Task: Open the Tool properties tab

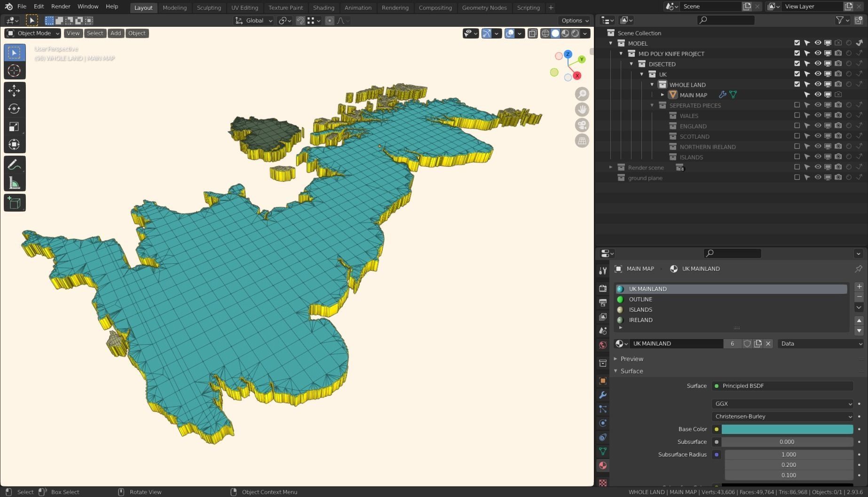Action: click(x=603, y=270)
